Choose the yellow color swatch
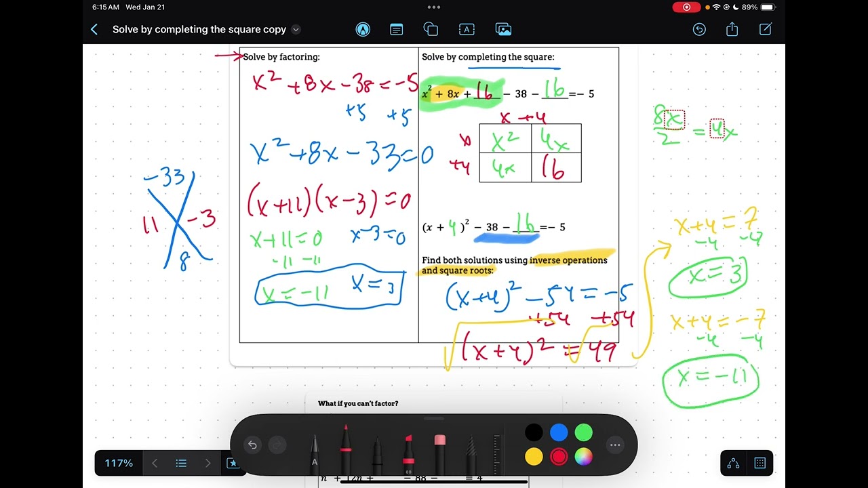The height and width of the screenshot is (488, 868). pyautogui.click(x=534, y=457)
